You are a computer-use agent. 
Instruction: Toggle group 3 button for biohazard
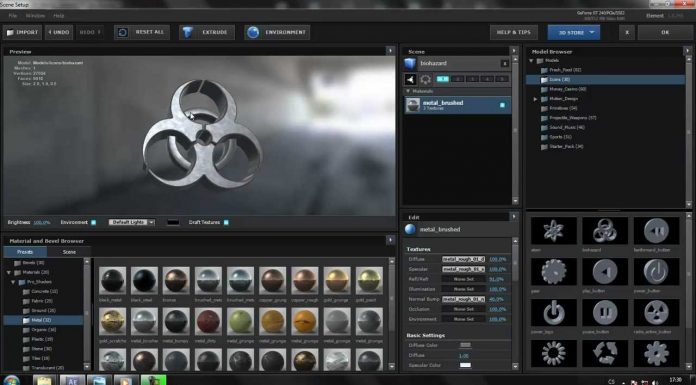pos(472,79)
